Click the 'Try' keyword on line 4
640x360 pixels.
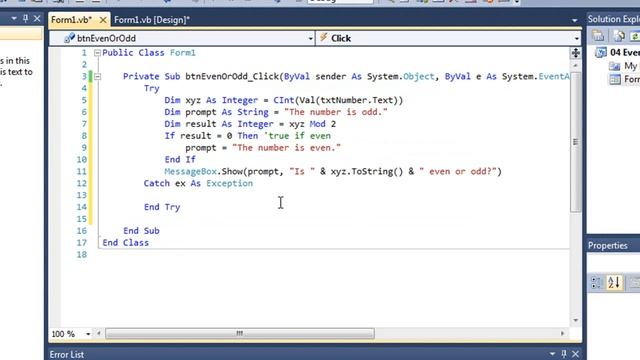151,88
